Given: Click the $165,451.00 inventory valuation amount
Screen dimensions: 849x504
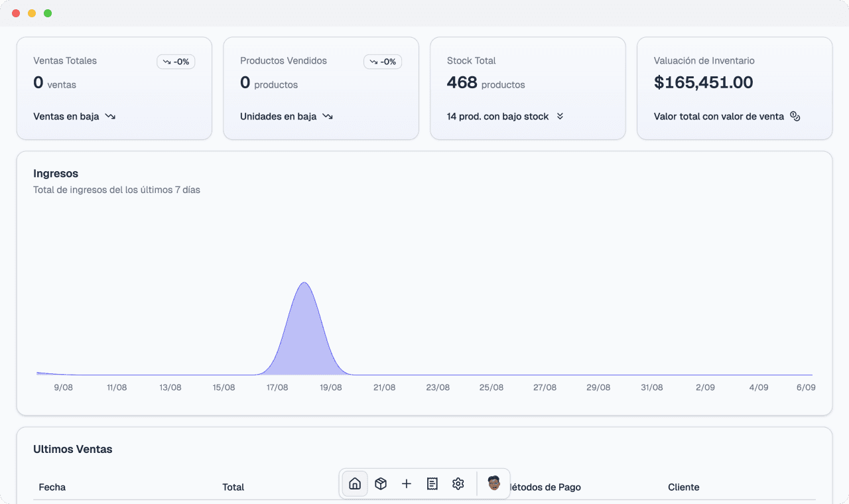Looking at the screenshot, I should pyautogui.click(x=703, y=82).
